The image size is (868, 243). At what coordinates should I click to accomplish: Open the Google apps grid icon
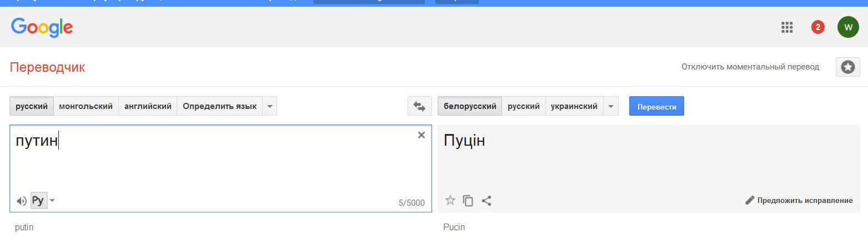point(786,27)
